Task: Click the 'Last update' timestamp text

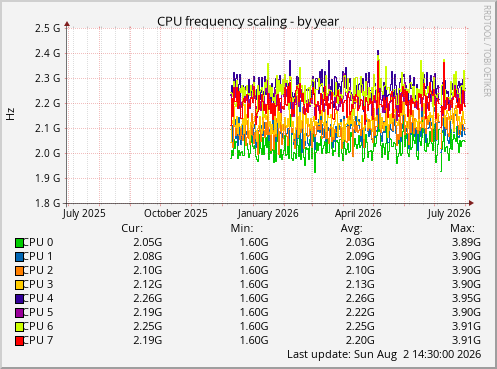Action: point(384,354)
